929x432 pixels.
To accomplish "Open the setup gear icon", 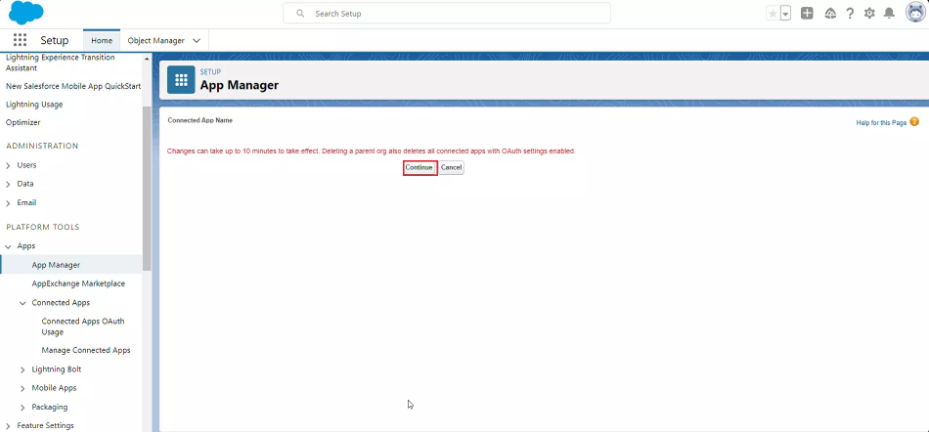I will (869, 13).
